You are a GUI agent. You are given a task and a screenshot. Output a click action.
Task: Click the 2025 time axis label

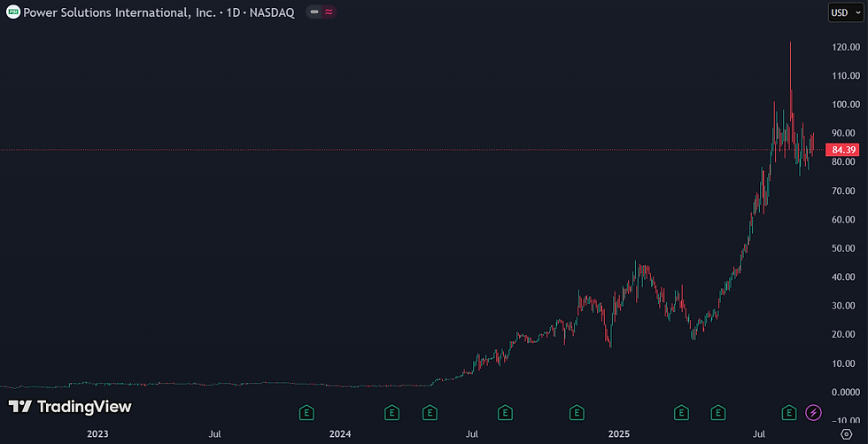pos(619,433)
